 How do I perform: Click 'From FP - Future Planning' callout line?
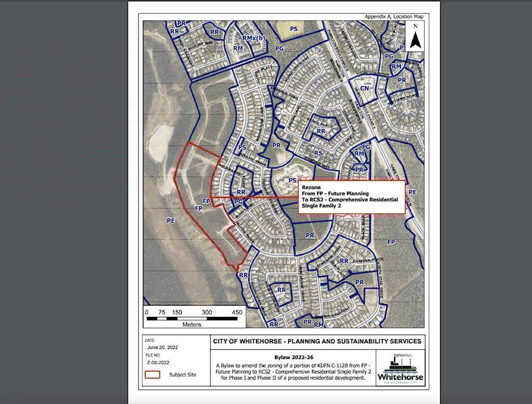pos(335,193)
